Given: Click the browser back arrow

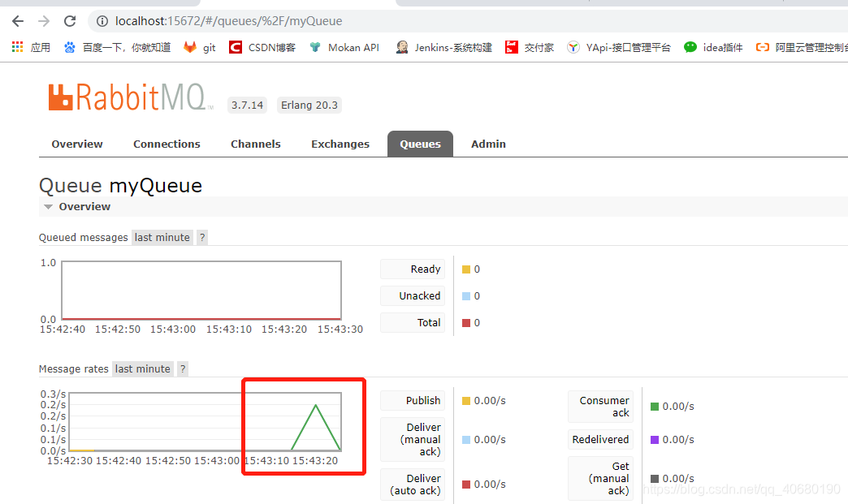Looking at the screenshot, I should 18,21.
